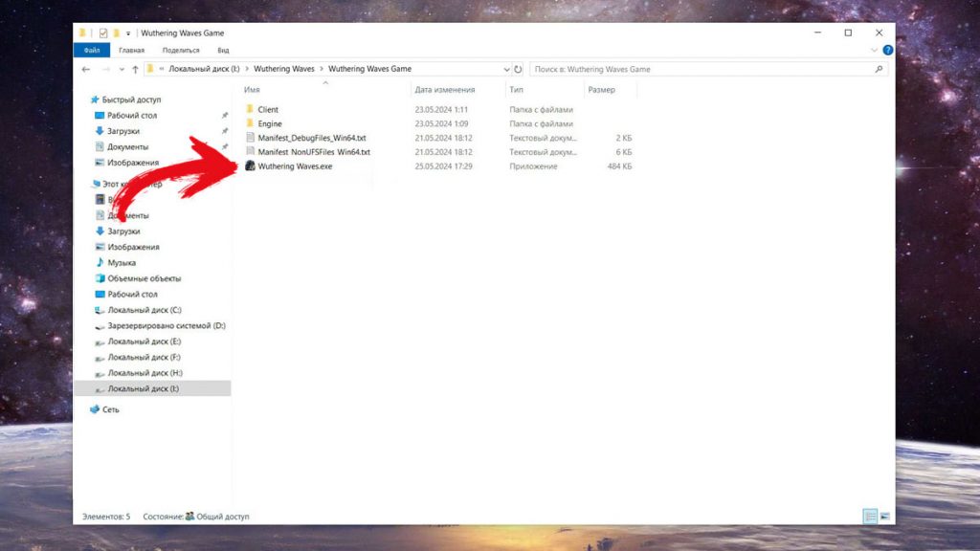This screenshot has height=551, width=980.
Task: Click date 25.05.2024 17:29 cell
Action: point(443,166)
